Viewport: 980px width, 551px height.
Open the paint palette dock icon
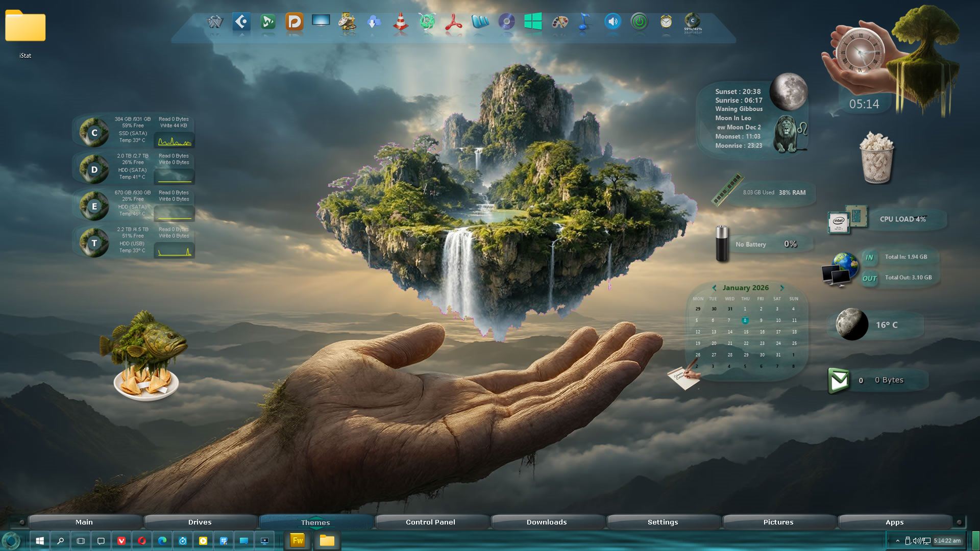click(x=560, y=22)
